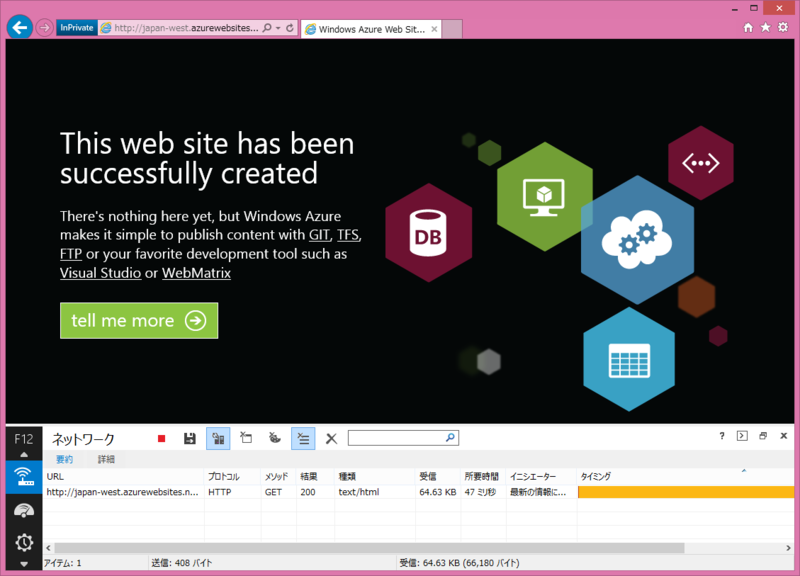This screenshot has width=800, height=576.
Task: Toggle clear entries on navigate icon
Action: coord(303,439)
